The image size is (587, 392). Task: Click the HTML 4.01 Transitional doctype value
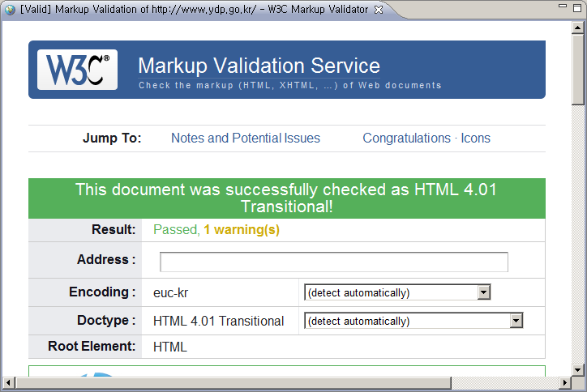(218, 321)
